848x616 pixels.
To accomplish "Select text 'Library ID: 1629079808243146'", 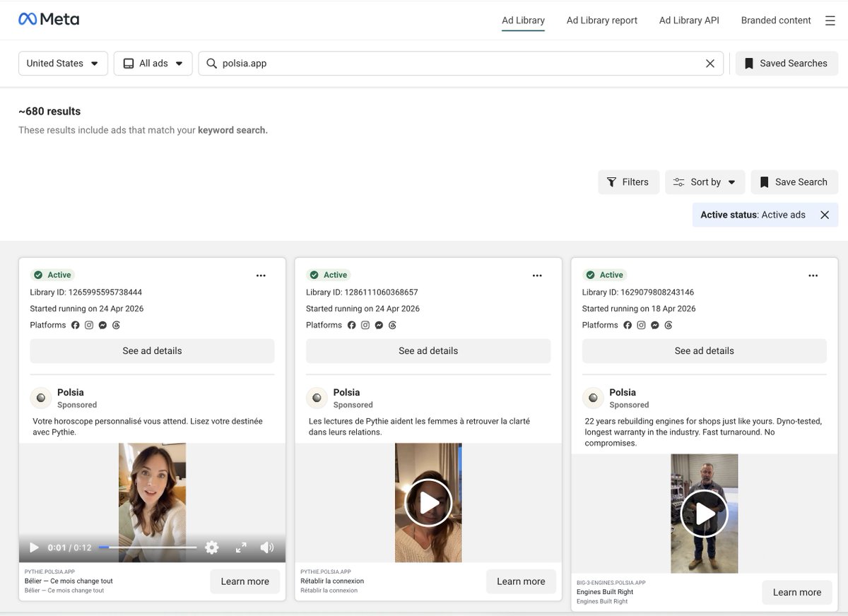I will tap(638, 292).
